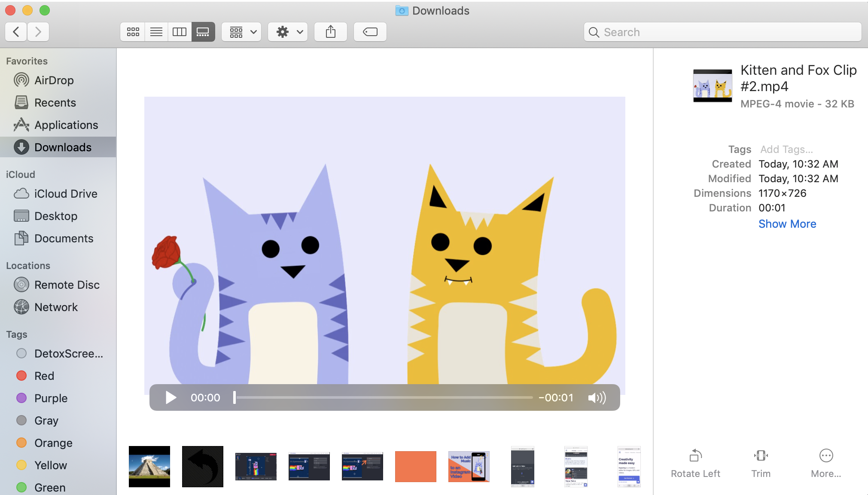Click the Share toolbar icon
Image resolution: width=868 pixels, height=495 pixels.
click(330, 32)
